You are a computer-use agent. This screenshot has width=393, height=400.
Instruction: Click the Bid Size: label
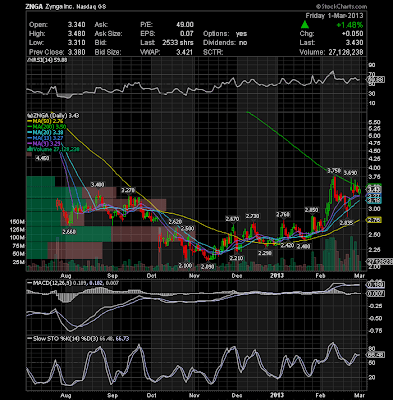(x=108, y=52)
